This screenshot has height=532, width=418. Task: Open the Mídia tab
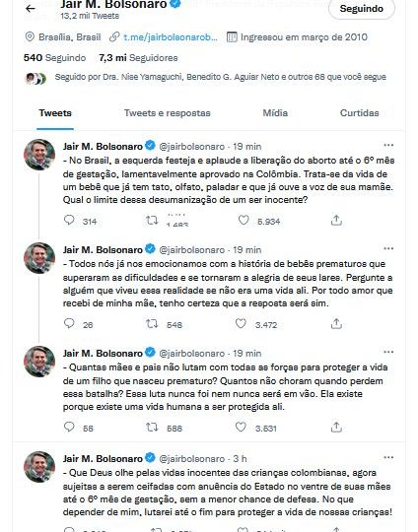point(275,113)
